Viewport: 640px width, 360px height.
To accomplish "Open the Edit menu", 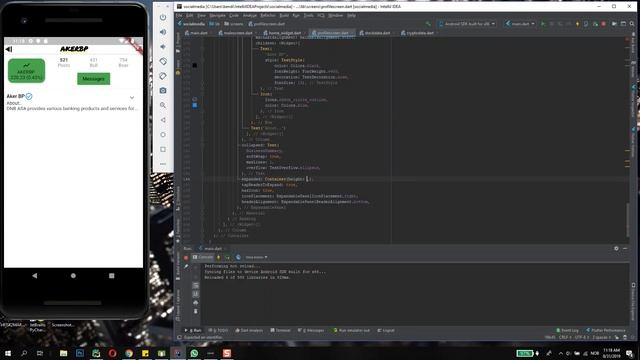I will [190, 16].
